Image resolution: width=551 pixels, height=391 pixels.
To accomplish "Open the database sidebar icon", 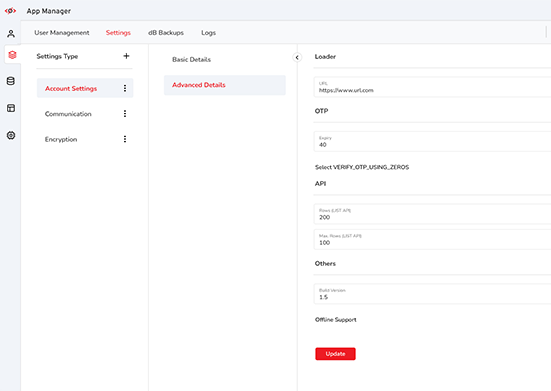I will [11, 81].
